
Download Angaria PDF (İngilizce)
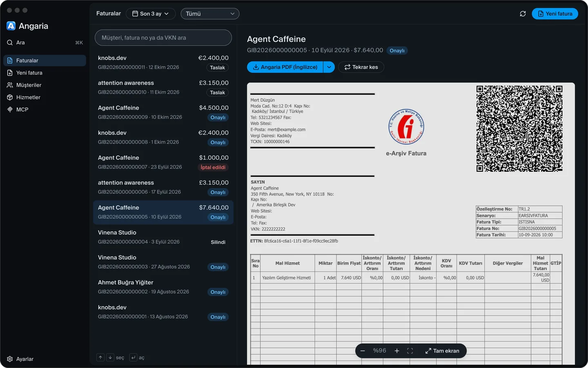pos(285,67)
